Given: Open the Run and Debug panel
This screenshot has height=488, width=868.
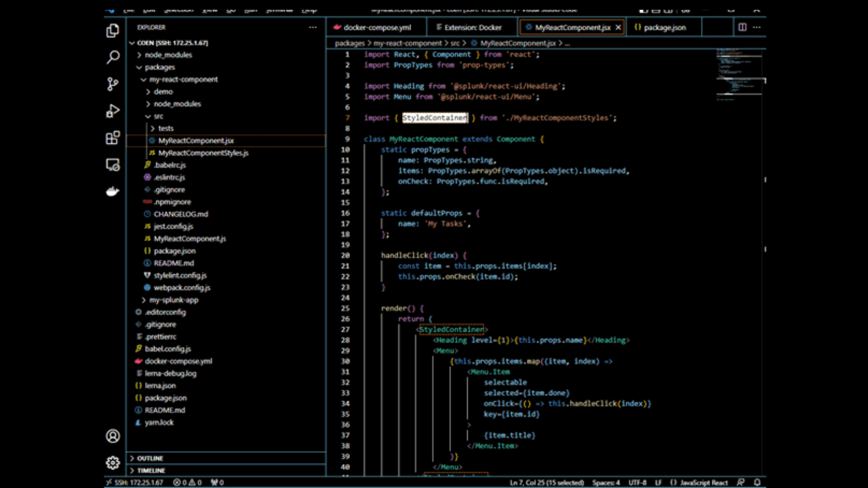Looking at the screenshot, I should 112,111.
